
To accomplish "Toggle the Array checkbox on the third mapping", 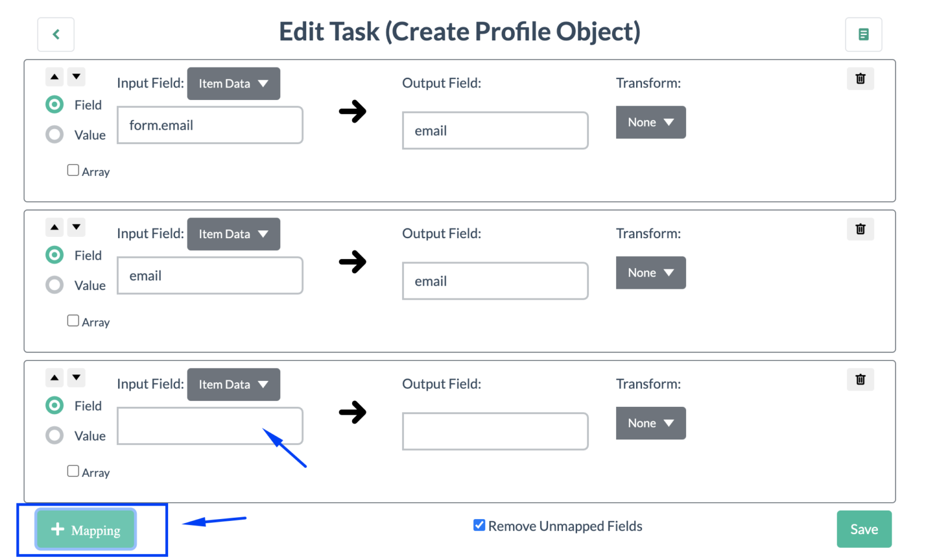I will click(x=73, y=471).
